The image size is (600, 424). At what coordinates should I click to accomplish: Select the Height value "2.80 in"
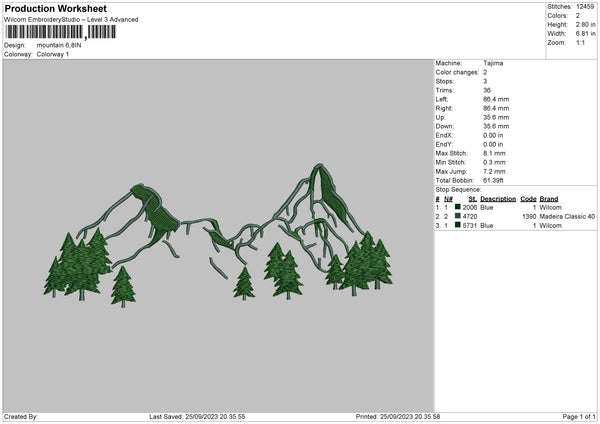click(585, 24)
